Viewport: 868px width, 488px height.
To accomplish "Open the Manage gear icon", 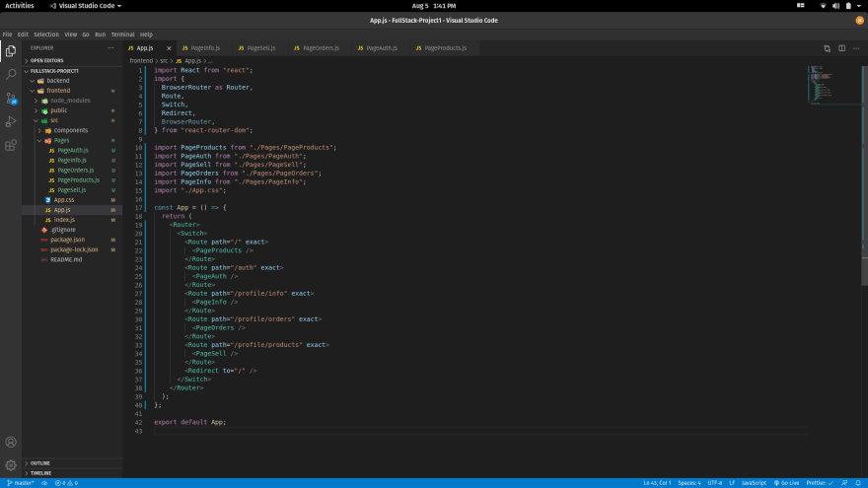I will click(11, 465).
